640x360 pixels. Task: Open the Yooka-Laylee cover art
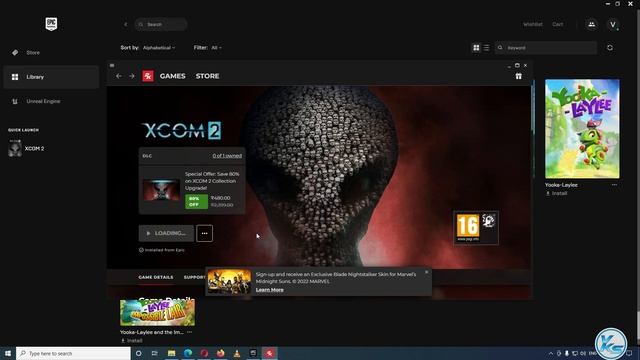[582, 129]
